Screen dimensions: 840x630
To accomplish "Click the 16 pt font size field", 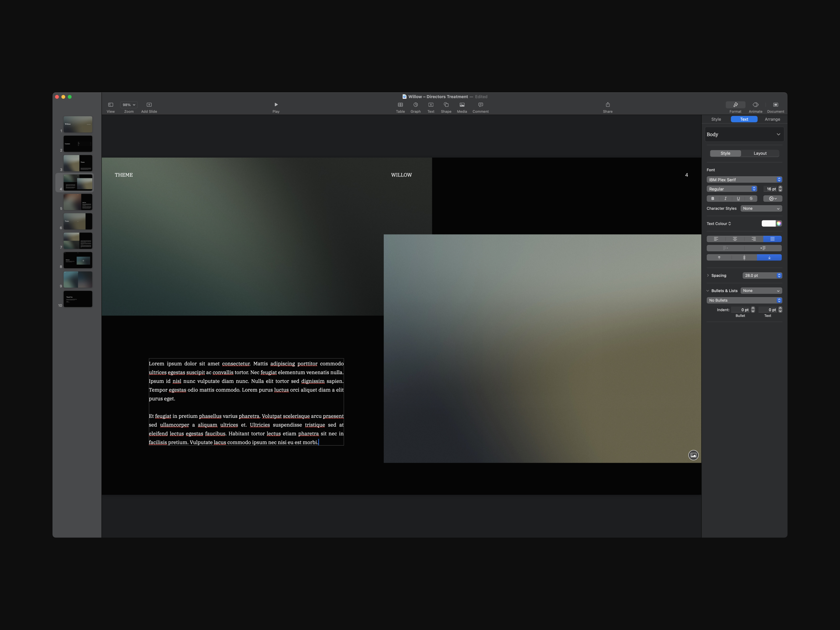I will pyautogui.click(x=770, y=189).
